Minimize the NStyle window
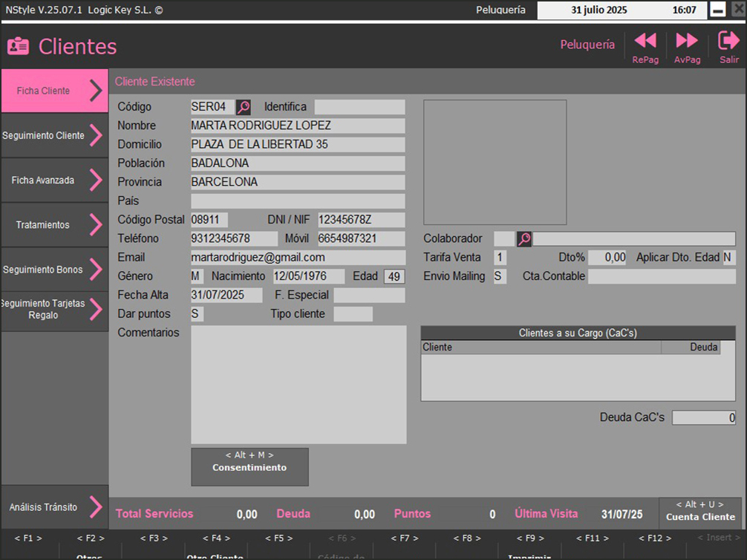The height and width of the screenshot is (560, 747). [718, 10]
